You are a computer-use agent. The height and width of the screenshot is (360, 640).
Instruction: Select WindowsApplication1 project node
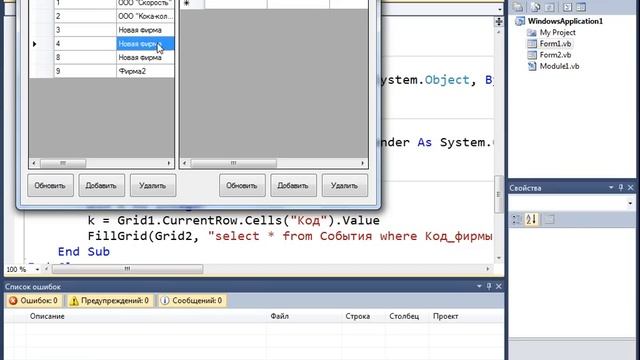pos(565,21)
